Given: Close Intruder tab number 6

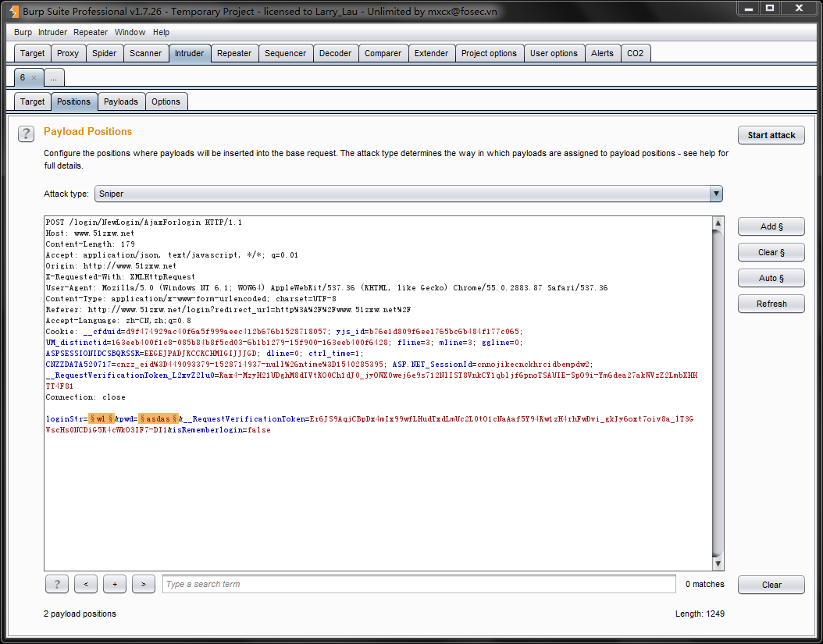Looking at the screenshot, I should [x=34, y=78].
